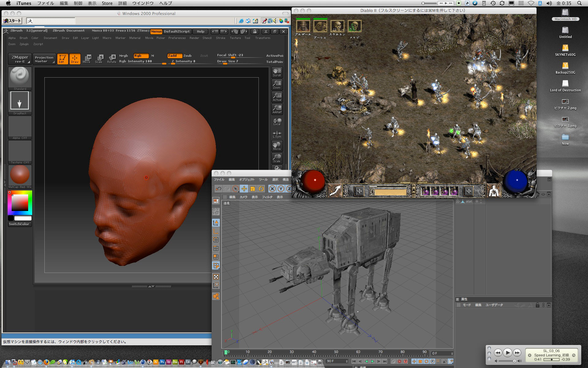This screenshot has height=368, width=588.
Task: Select the DragRect stroke icon
Action: click(20, 101)
